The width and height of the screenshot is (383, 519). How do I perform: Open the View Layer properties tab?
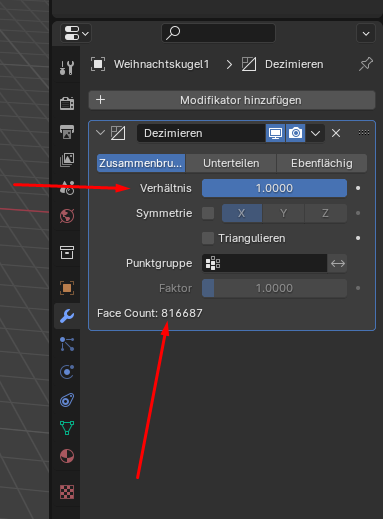[x=67, y=160]
